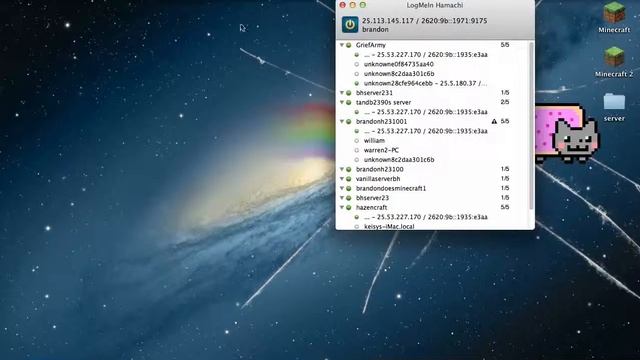Click online dot of 25.53.227.170 under hazencraft
The image size is (640, 360).
coord(357,217)
